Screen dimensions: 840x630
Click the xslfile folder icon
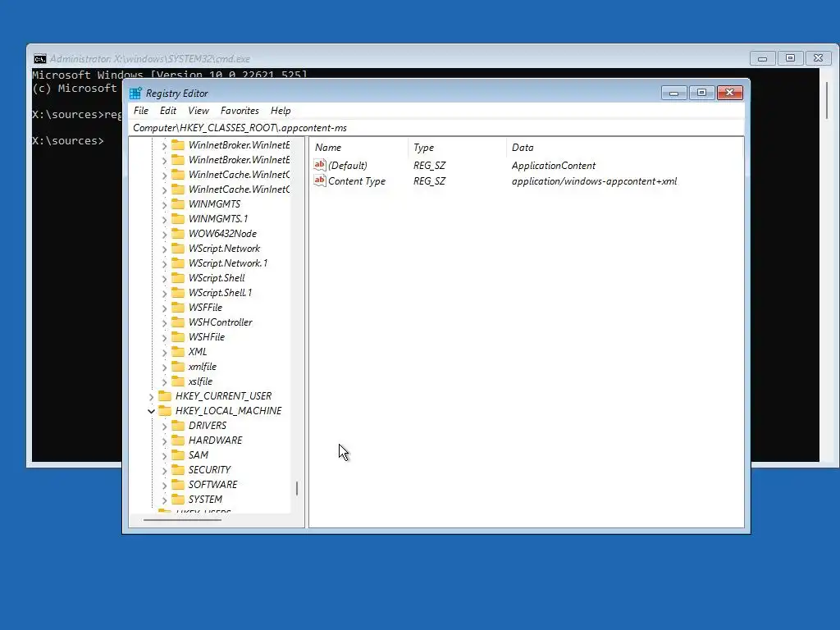[x=178, y=381]
